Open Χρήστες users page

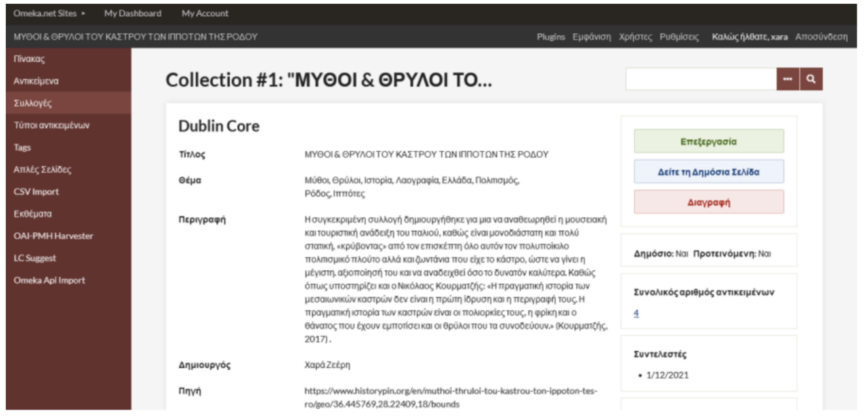click(x=635, y=37)
